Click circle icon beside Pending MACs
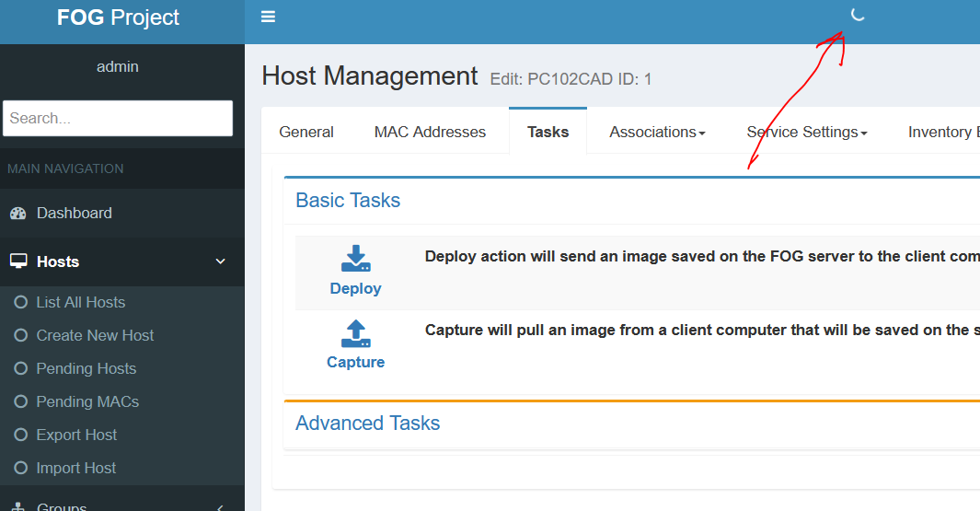Image resolution: width=980 pixels, height=511 pixels. click(x=20, y=402)
